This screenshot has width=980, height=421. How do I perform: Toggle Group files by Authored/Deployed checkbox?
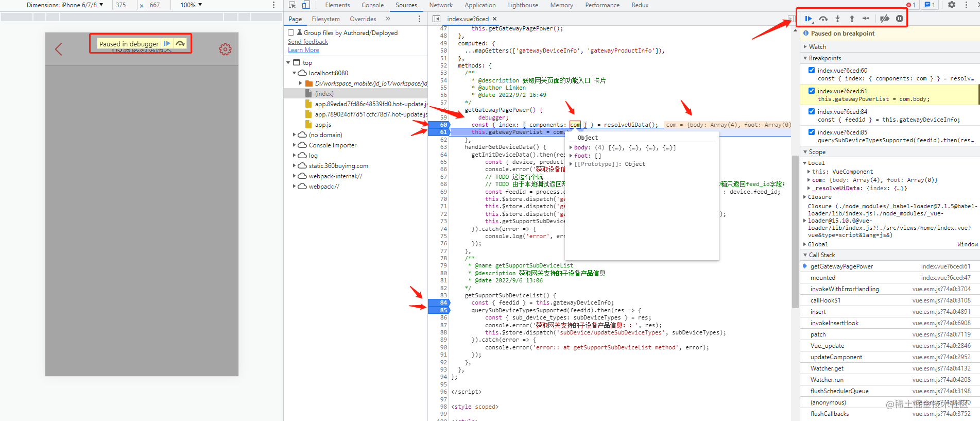(x=291, y=33)
